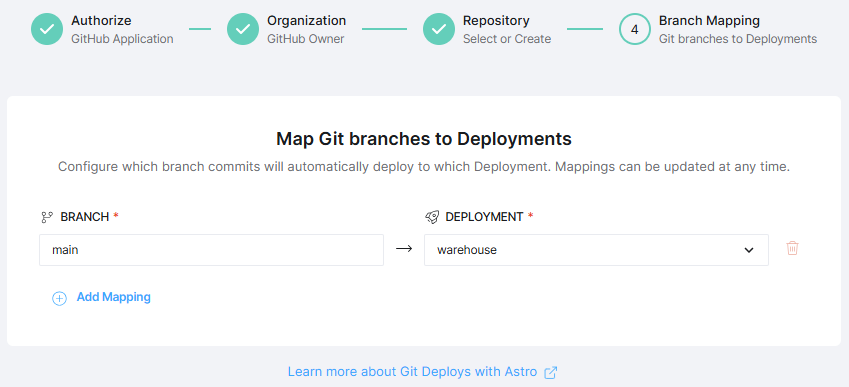Click the 'Select or Create' subtitle
Viewport: 849px width, 387px height.
tap(507, 39)
